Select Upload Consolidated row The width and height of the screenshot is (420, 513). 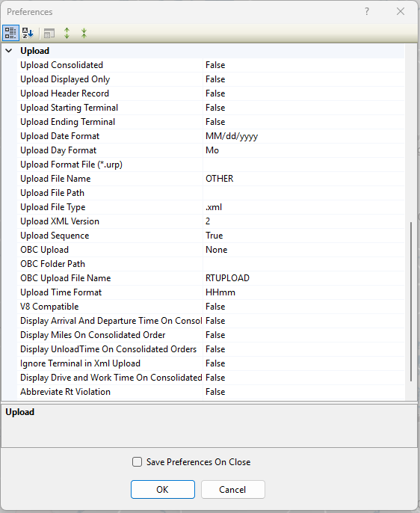click(x=211, y=65)
